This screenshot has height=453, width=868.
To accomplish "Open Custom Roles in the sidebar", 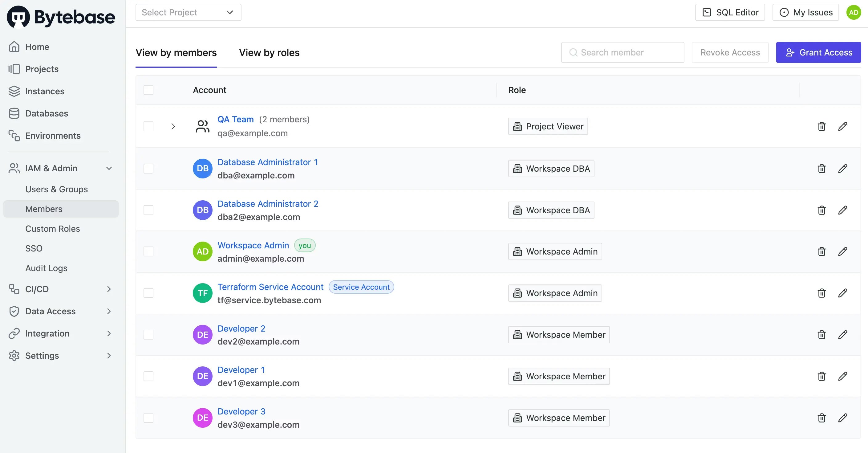I will [53, 229].
